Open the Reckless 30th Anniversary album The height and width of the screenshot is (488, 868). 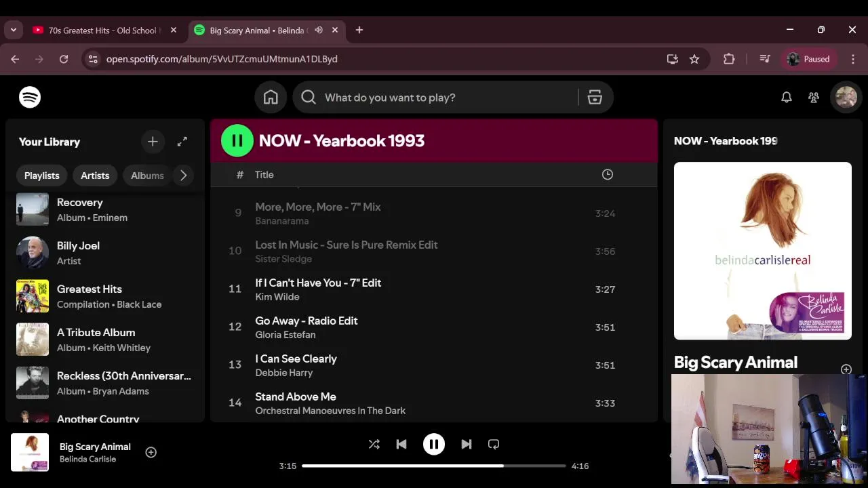pos(106,383)
